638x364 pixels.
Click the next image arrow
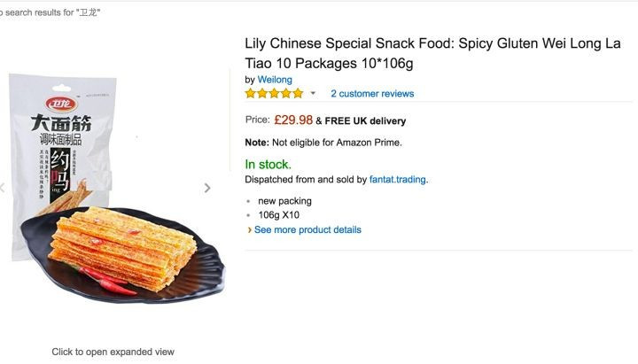coord(207,188)
